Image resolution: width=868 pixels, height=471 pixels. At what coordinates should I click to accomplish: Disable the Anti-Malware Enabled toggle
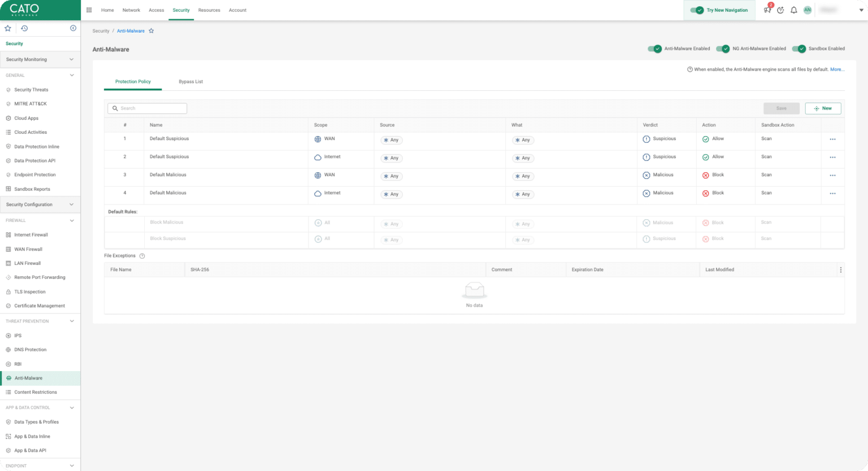point(654,49)
